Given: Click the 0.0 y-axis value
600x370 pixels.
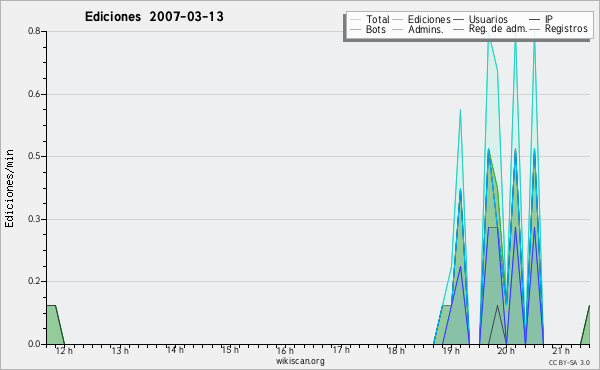Looking at the screenshot, I should (34, 344).
